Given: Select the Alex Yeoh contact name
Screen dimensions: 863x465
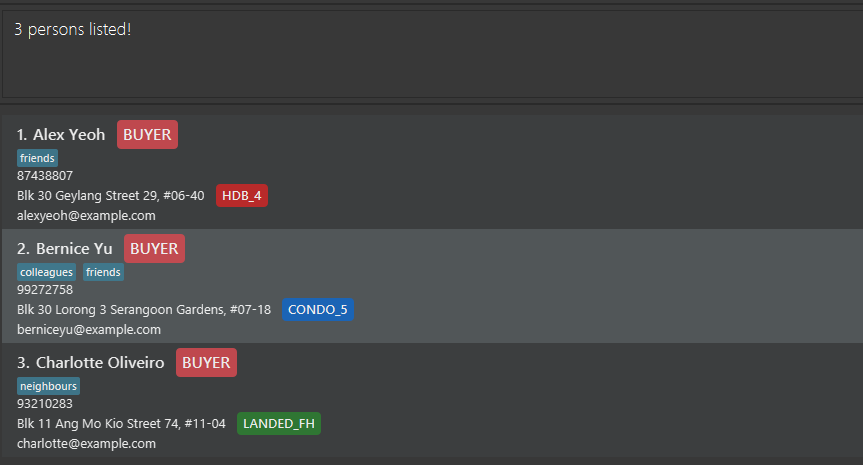Looking at the screenshot, I should click(x=68, y=135).
